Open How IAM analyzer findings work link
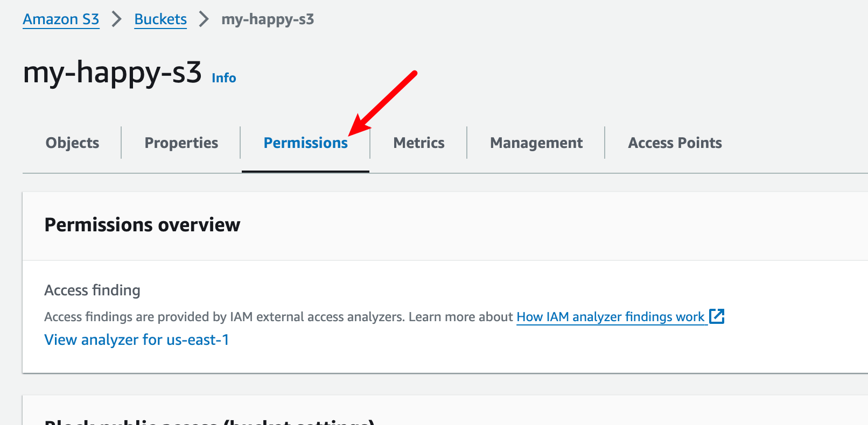Viewport: 868px width, 425px height. [611, 317]
